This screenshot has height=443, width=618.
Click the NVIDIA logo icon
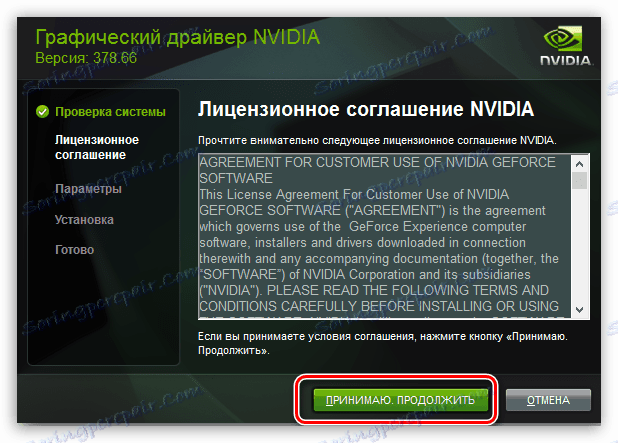(x=566, y=46)
